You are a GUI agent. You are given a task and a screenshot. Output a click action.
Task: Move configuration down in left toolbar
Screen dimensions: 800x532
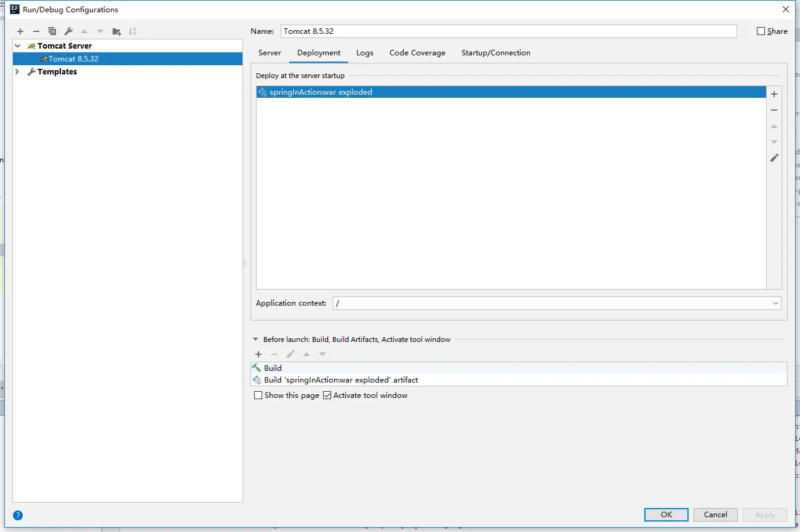(100, 31)
